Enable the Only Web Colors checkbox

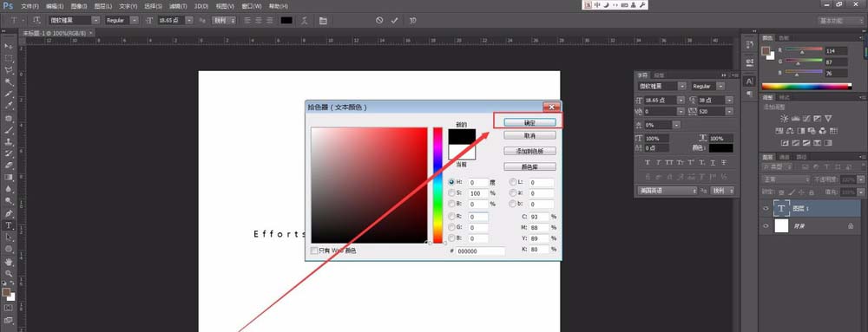(314, 251)
